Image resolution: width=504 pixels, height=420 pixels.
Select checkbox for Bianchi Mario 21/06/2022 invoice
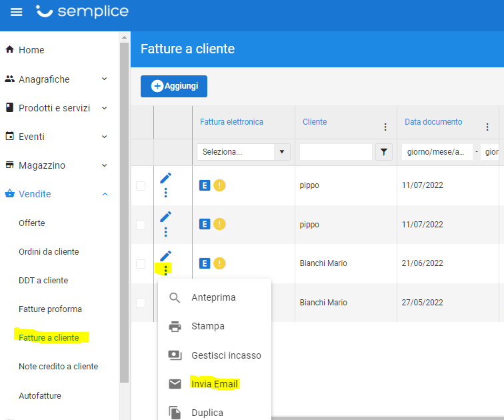(x=141, y=264)
